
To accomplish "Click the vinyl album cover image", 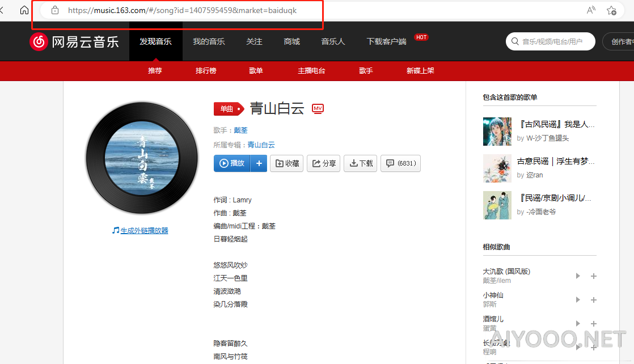I will pyautogui.click(x=142, y=158).
